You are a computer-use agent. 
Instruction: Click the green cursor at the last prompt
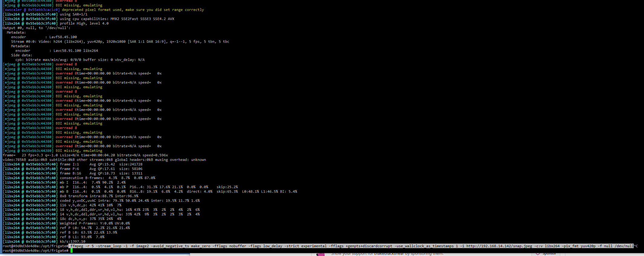point(72,251)
